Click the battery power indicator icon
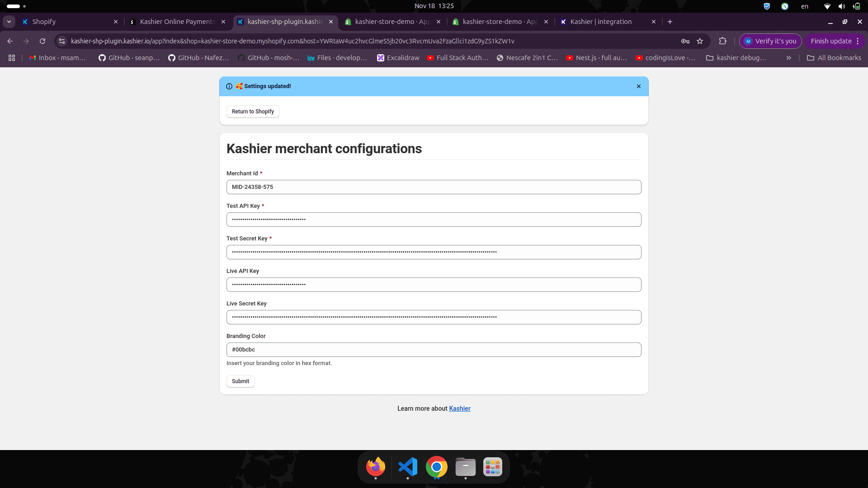This screenshot has height=488, width=868. [856, 6]
